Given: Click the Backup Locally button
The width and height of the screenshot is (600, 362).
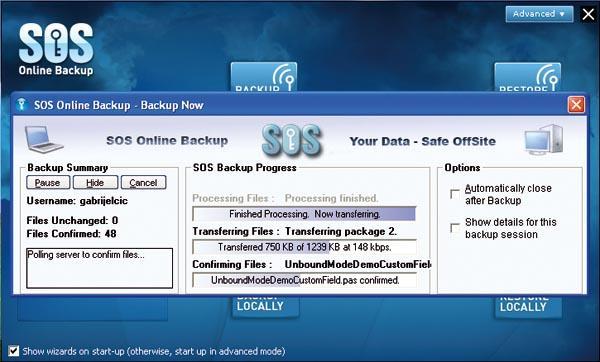Looking at the screenshot, I should 265,306.
